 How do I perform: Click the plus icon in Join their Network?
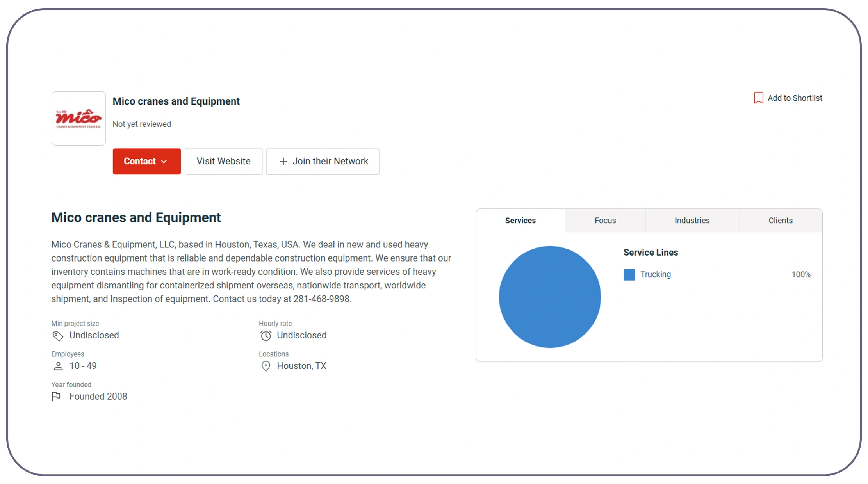(282, 161)
